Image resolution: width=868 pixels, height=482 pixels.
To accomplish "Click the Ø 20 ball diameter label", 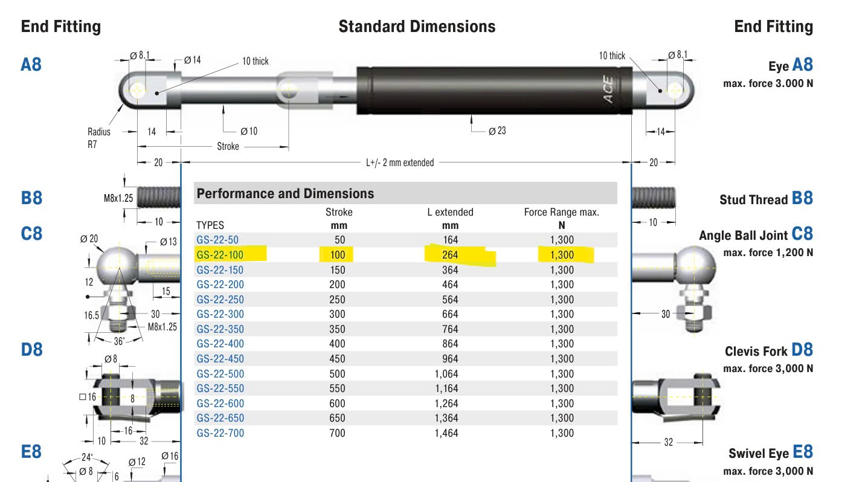I will point(89,239).
